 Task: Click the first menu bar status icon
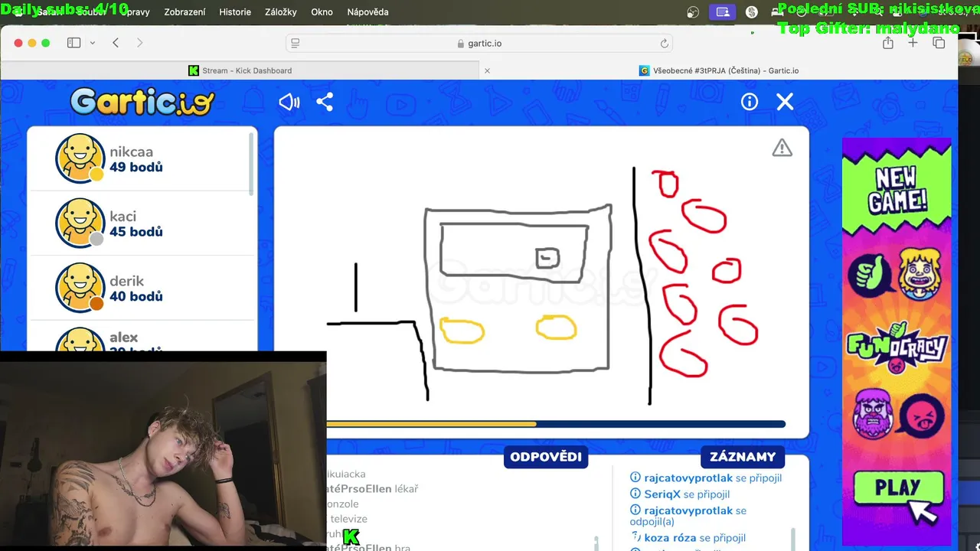coord(693,12)
